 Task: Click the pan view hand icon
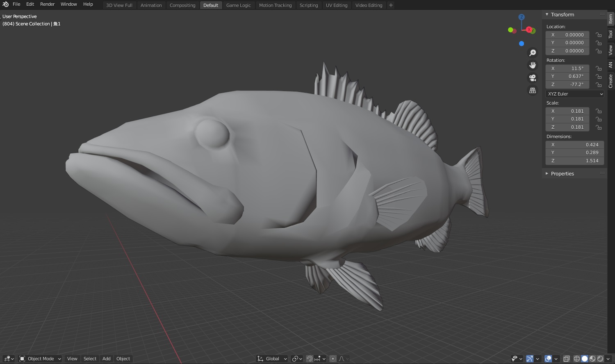[x=533, y=65]
